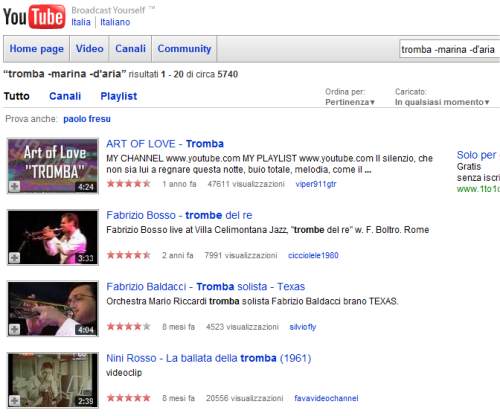Click the Italiano language link
Viewport: 500px width, 416px height.
115,22
